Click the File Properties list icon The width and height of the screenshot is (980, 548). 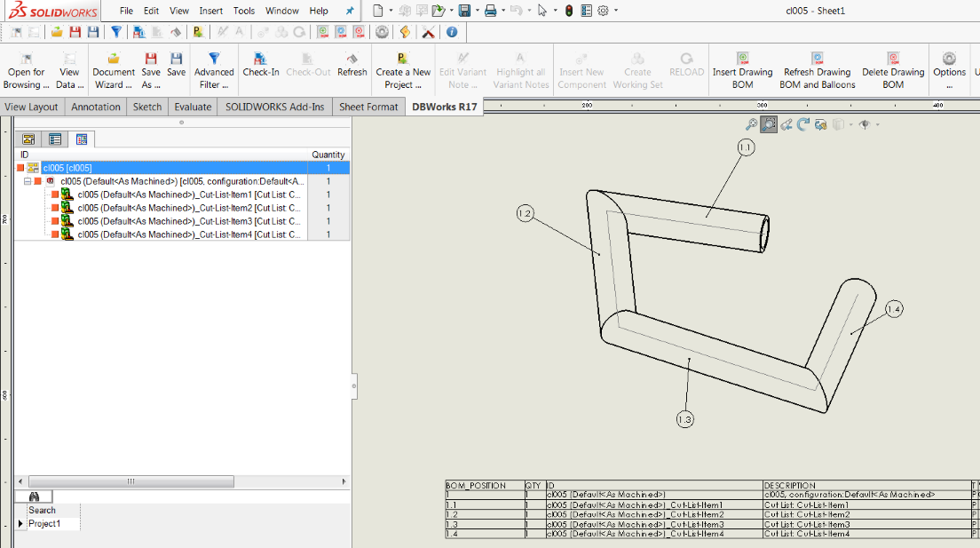(586, 11)
